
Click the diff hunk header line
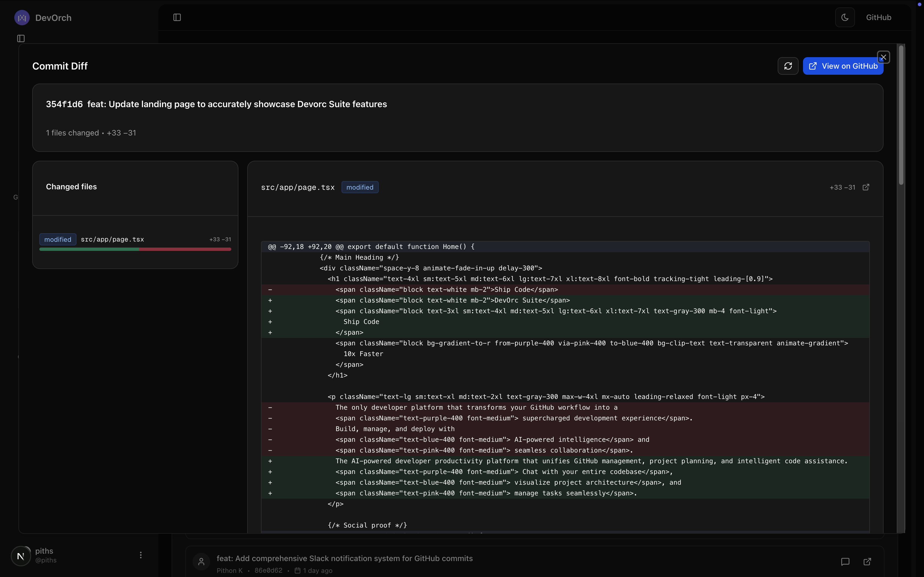tap(371, 246)
